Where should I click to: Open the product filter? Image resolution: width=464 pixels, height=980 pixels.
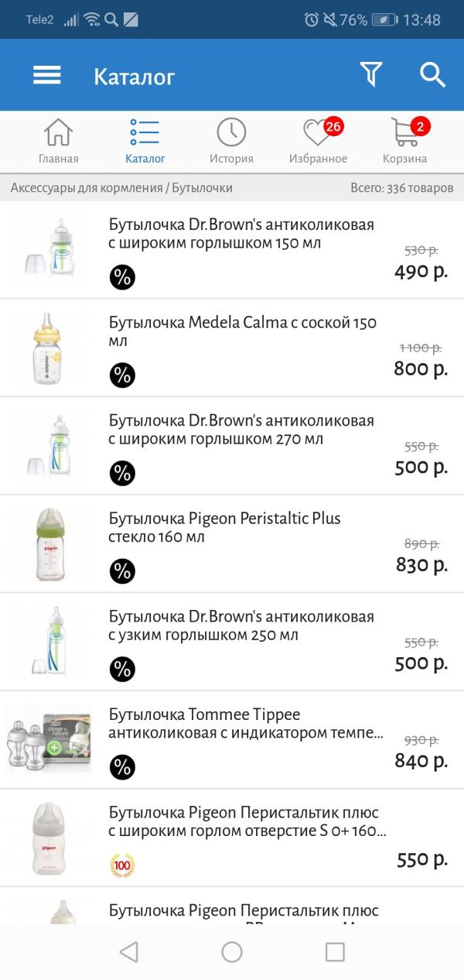tap(371, 74)
